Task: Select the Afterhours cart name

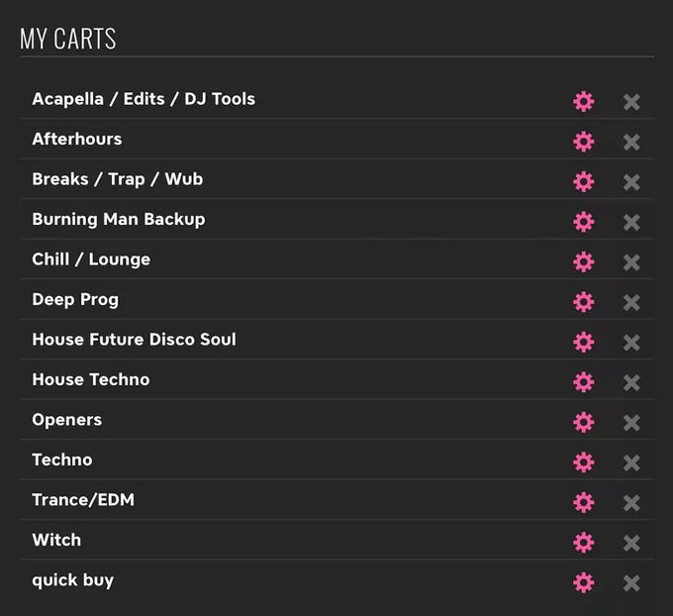Action: coord(77,139)
